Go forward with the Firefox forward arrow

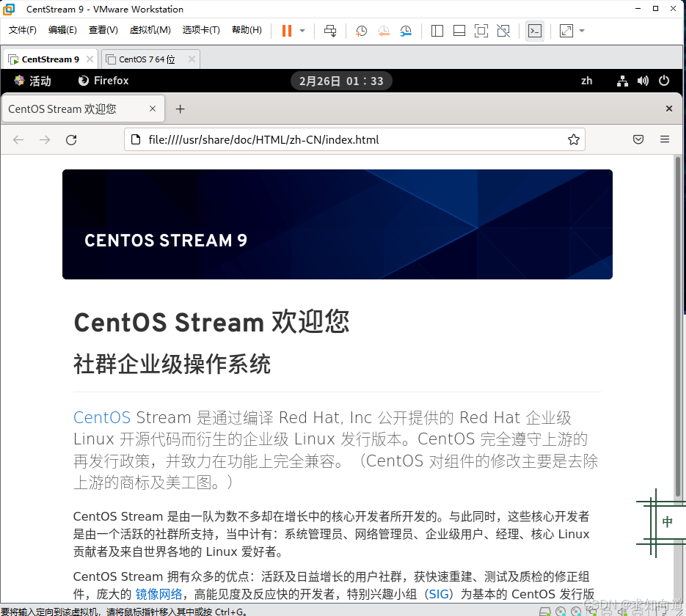[45, 140]
